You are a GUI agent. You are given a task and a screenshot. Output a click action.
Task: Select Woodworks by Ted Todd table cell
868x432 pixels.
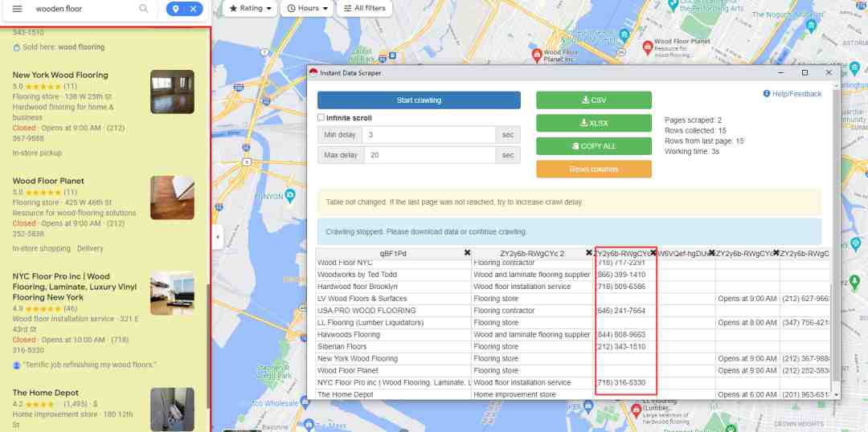click(394, 275)
